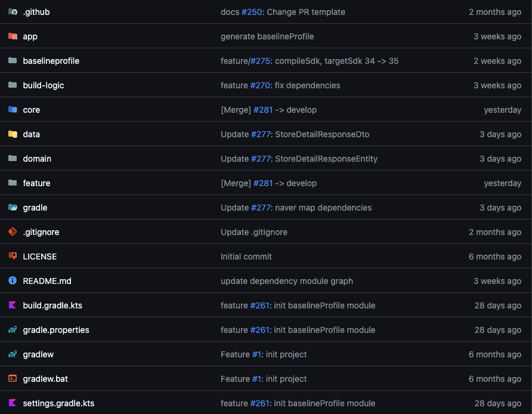Viewport: 532px width, 414px height.
Task: Click the red app folder icon
Action: coord(13,36)
